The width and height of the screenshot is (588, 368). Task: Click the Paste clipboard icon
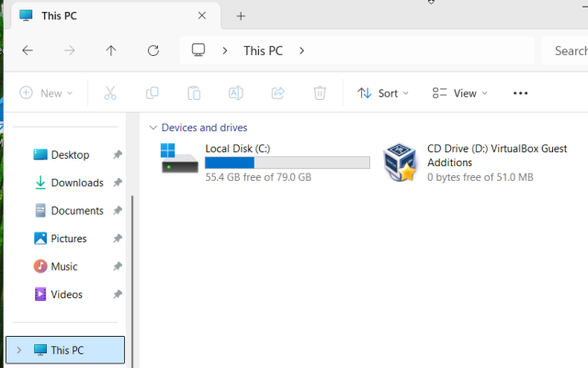(x=194, y=93)
